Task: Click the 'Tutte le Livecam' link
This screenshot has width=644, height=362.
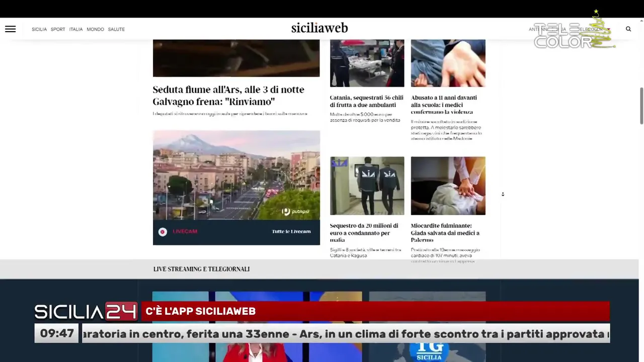Action: pos(291,232)
